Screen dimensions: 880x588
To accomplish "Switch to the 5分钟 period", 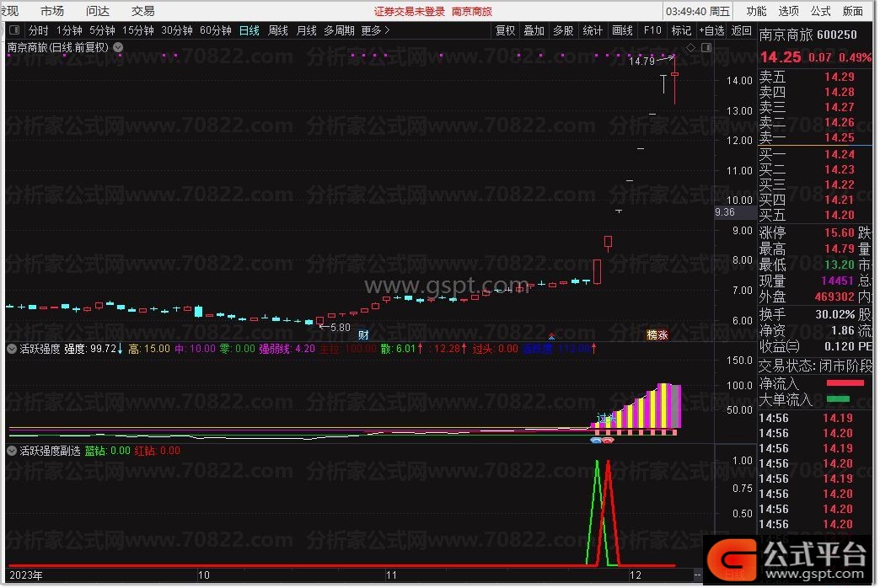I will click(102, 30).
